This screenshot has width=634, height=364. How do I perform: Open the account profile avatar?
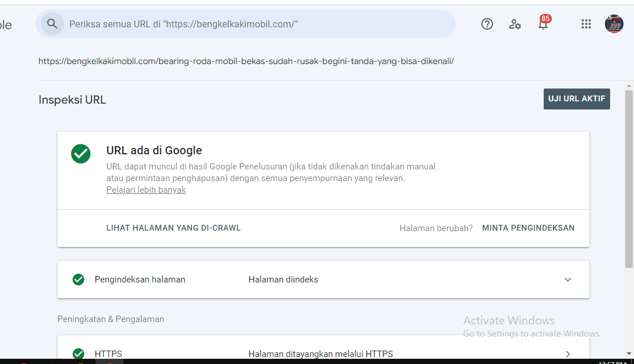614,24
